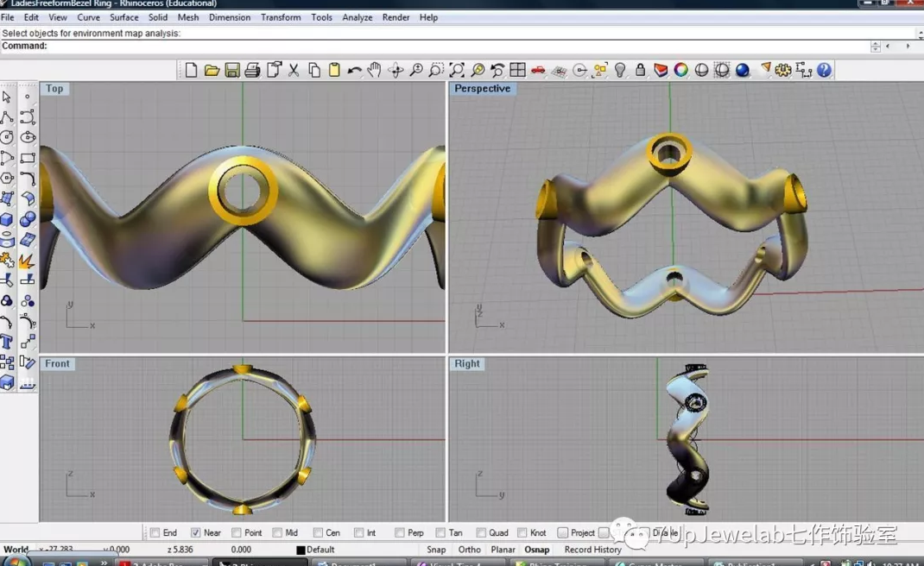
Task: Open the Perspective viewport title menu
Action: [482, 89]
